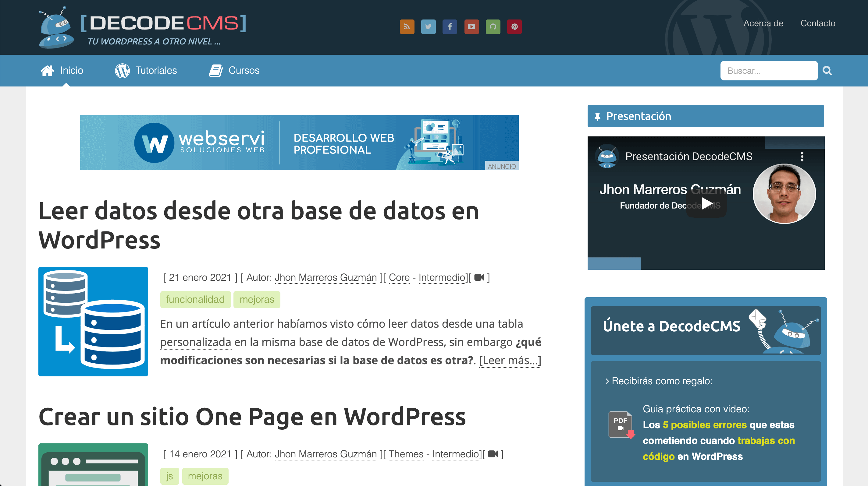Open the GitHub profile icon
Screen dimensions: 868x486
(493, 26)
